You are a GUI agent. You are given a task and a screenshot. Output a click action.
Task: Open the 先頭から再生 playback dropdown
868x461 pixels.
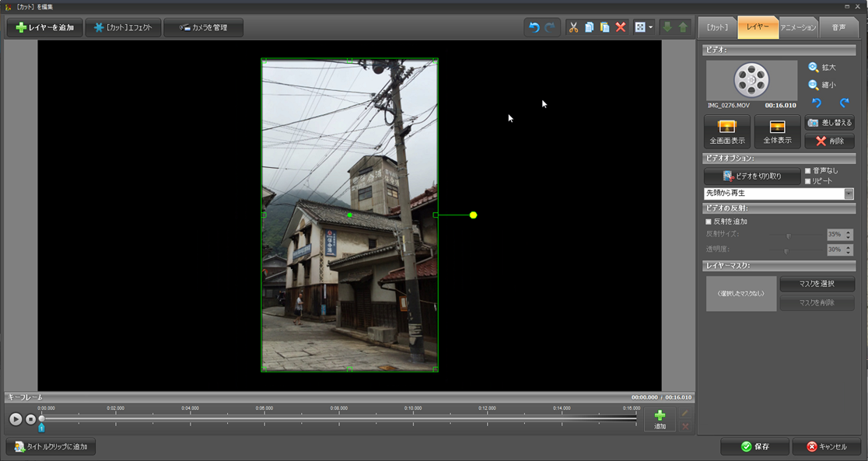(x=850, y=193)
